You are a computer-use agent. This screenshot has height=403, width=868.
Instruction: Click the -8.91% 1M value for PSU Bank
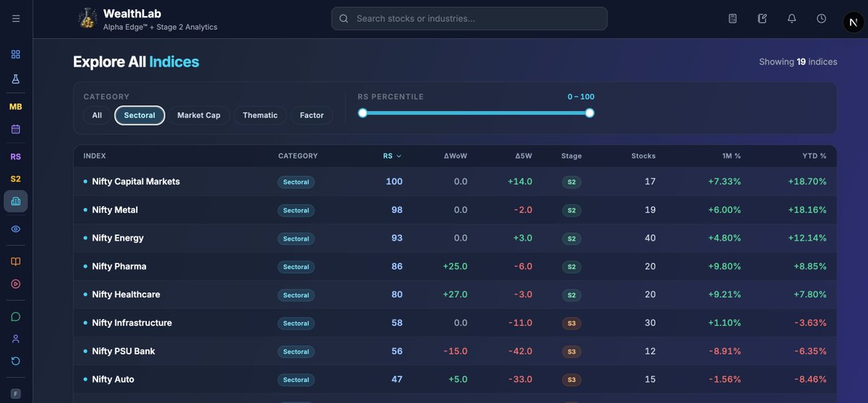(726, 351)
